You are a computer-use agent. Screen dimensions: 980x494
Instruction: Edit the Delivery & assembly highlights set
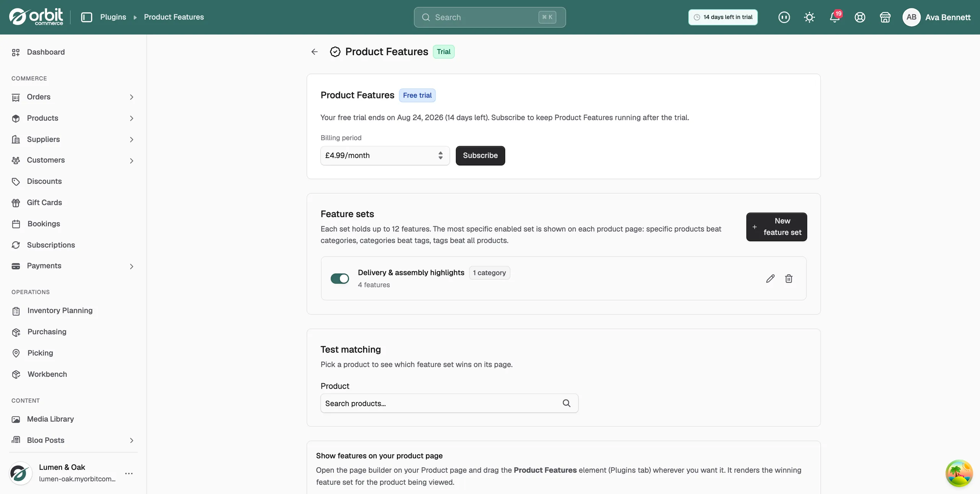(770, 278)
